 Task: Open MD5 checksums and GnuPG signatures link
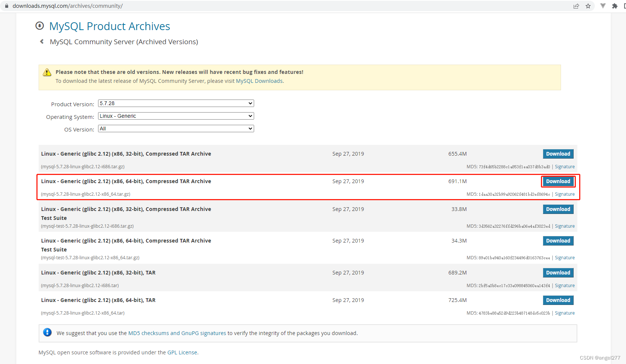click(177, 333)
